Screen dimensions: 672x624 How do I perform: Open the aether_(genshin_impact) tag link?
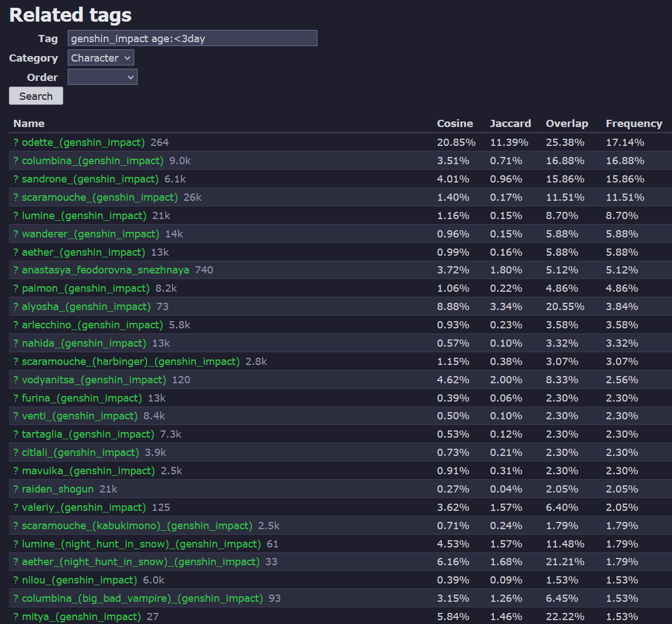(x=84, y=252)
